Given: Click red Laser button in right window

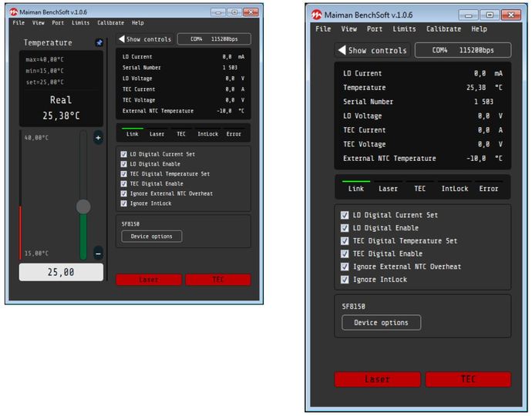Looking at the screenshot, I should (377, 379).
